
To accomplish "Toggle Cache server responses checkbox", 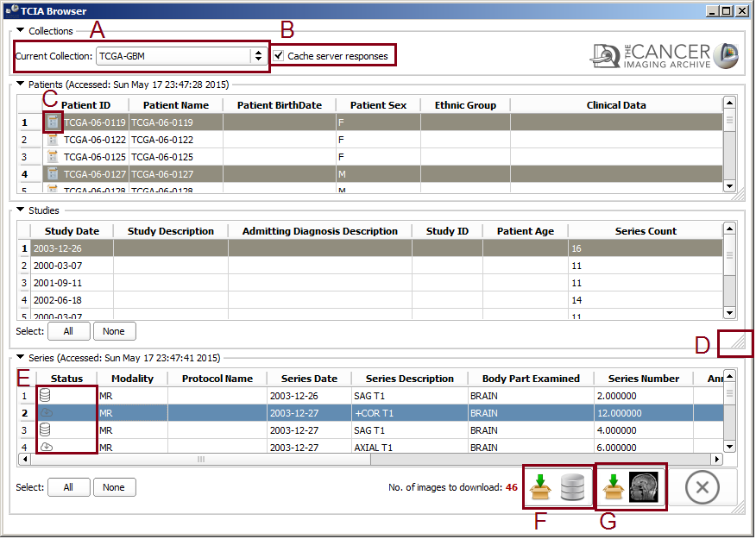I will 279,56.
